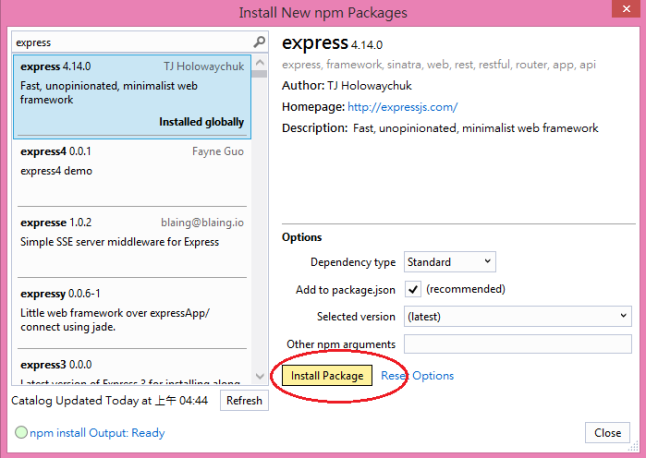
Task: Select the expressy 0.0.6-1 package
Action: coord(132,314)
